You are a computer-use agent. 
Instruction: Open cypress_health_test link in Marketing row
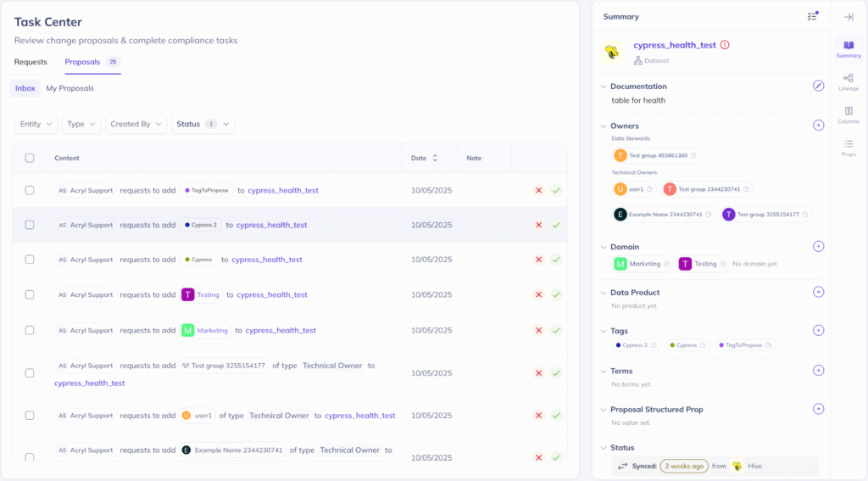(281, 330)
